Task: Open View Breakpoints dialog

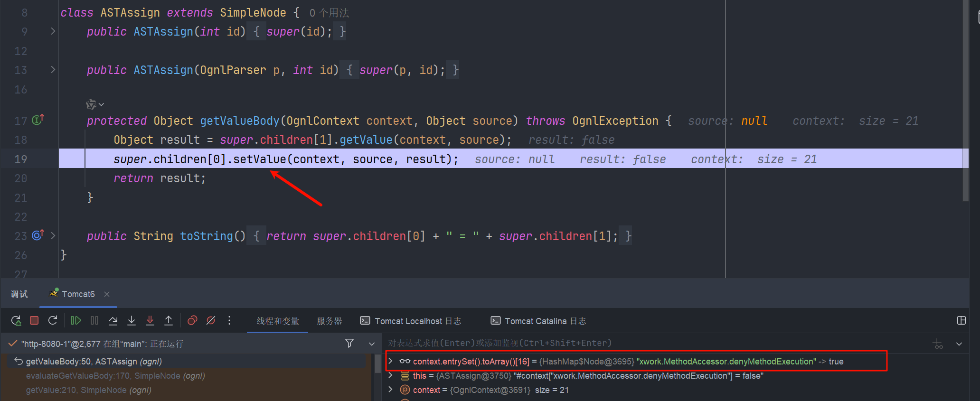Action: click(x=192, y=320)
